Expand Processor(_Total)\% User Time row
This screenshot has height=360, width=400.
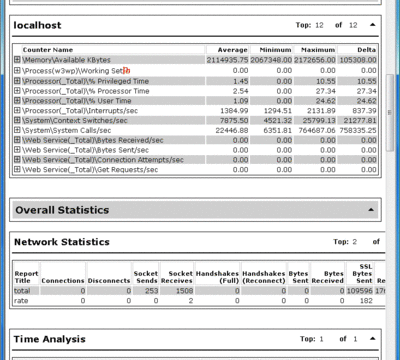coord(17,101)
